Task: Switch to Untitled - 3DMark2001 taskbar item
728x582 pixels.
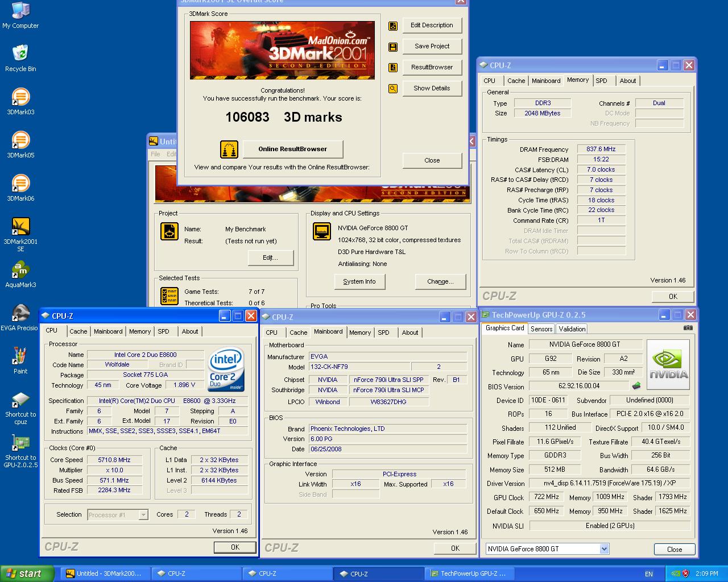Action: pos(106,573)
